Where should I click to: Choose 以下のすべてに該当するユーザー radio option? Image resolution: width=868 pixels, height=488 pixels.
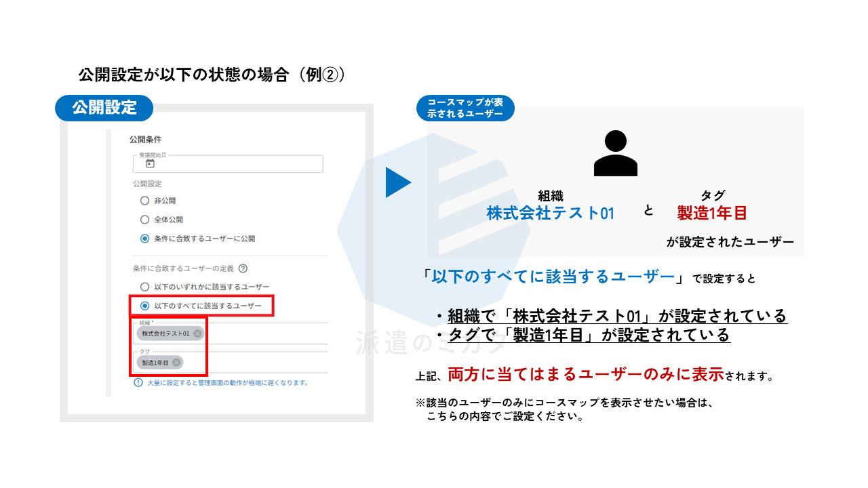[x=144, y=306]
